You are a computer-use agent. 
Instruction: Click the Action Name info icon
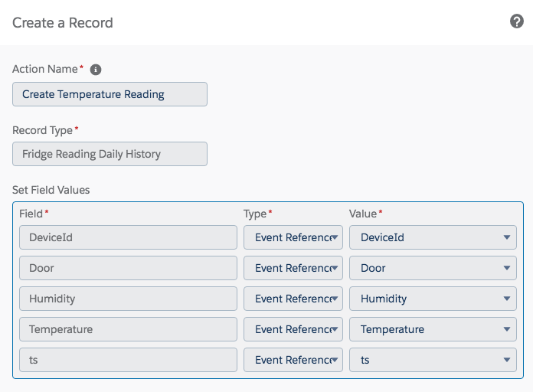[x=96, y=70]
